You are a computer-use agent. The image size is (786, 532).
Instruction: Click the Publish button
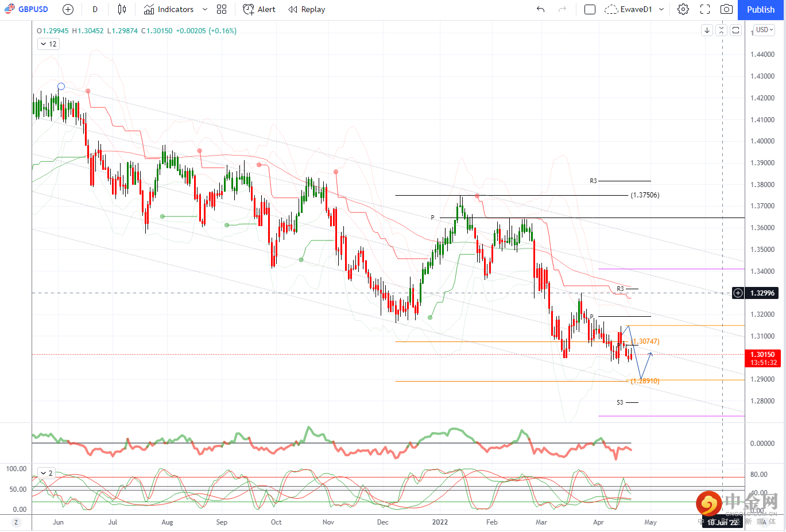pos(761,9)
